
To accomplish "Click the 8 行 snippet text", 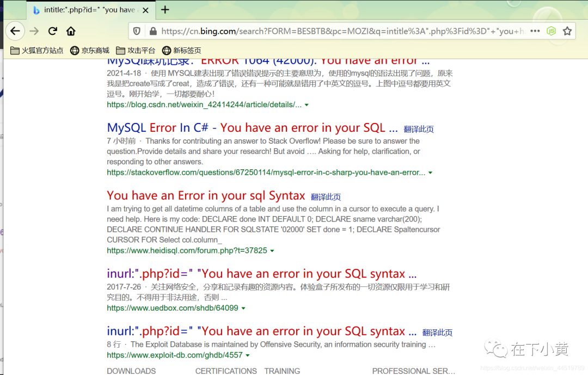I will pyautogui.click(x=114, y=345).
